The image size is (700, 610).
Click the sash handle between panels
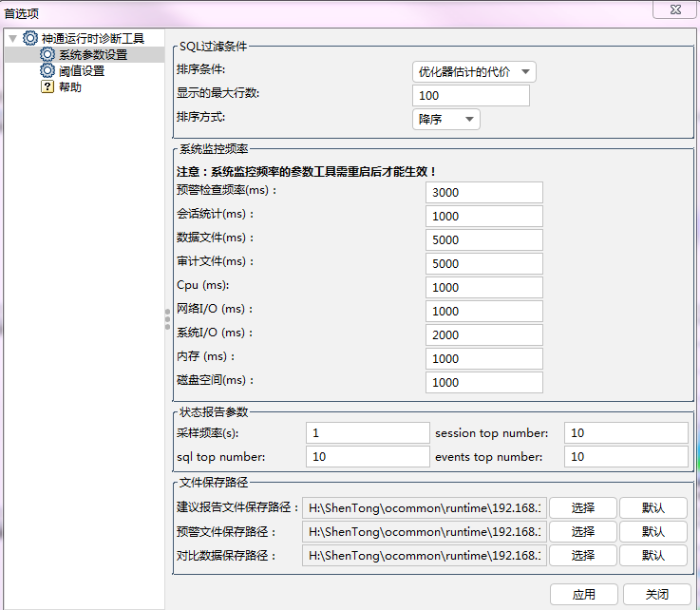(168, 319)
